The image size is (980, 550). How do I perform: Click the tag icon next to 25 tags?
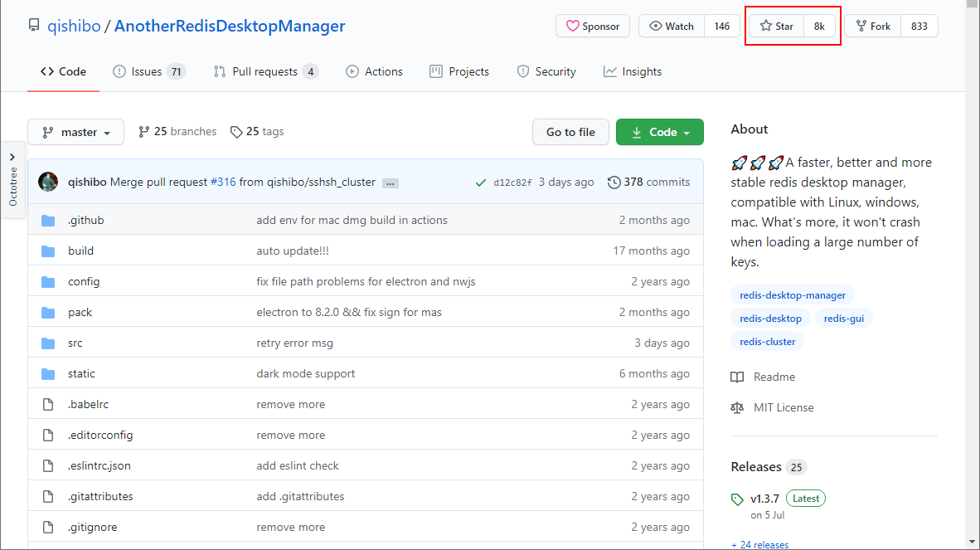235,132
